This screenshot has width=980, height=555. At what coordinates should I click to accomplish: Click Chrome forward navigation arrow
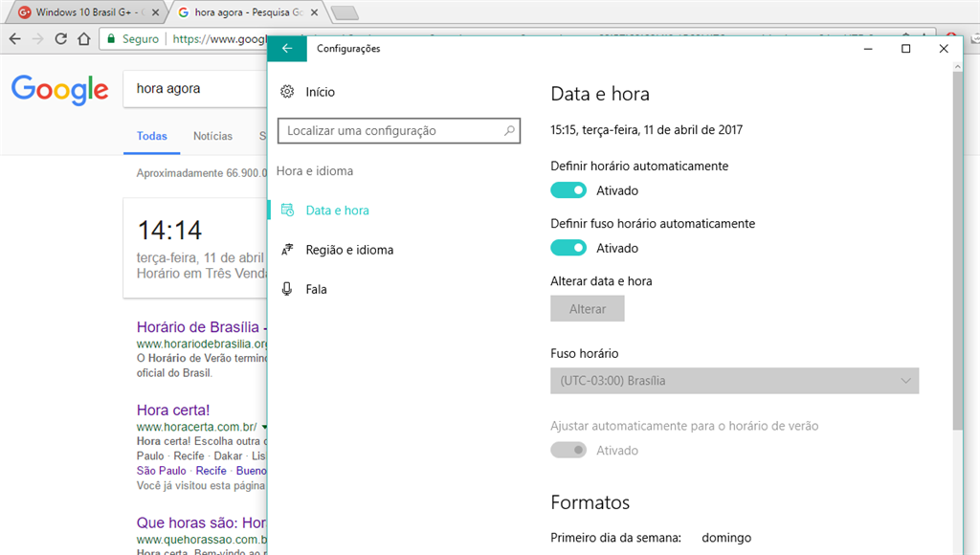(x=37, y=38)
